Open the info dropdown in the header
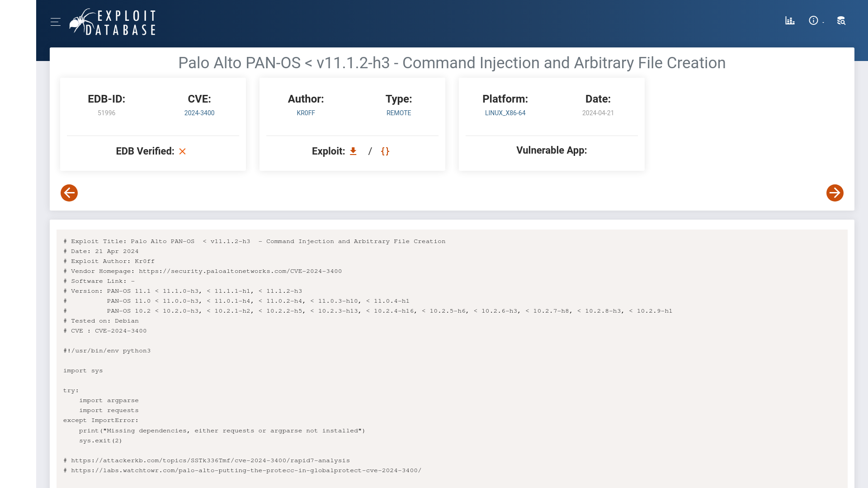868x488 pixels. coord(816,21)
